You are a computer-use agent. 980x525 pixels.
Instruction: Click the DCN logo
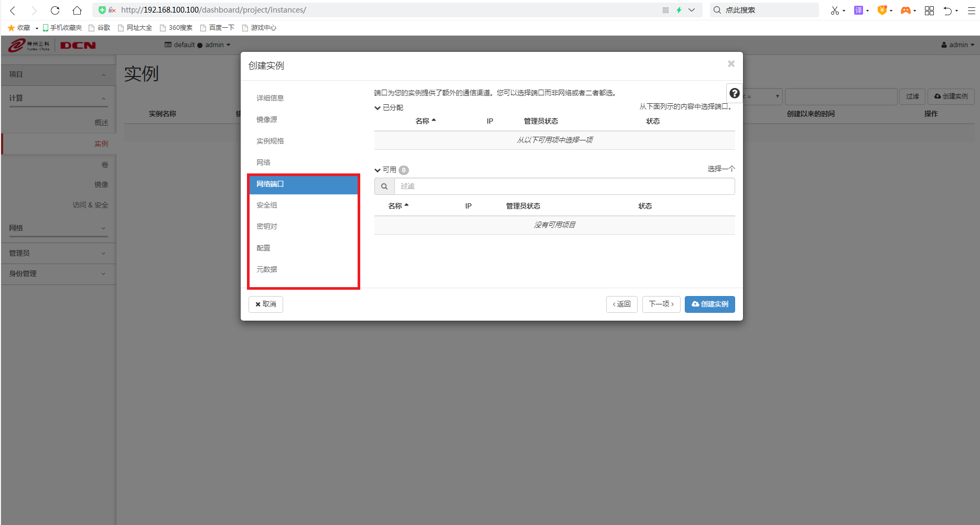pyautogui.click(x=78, y=46)
